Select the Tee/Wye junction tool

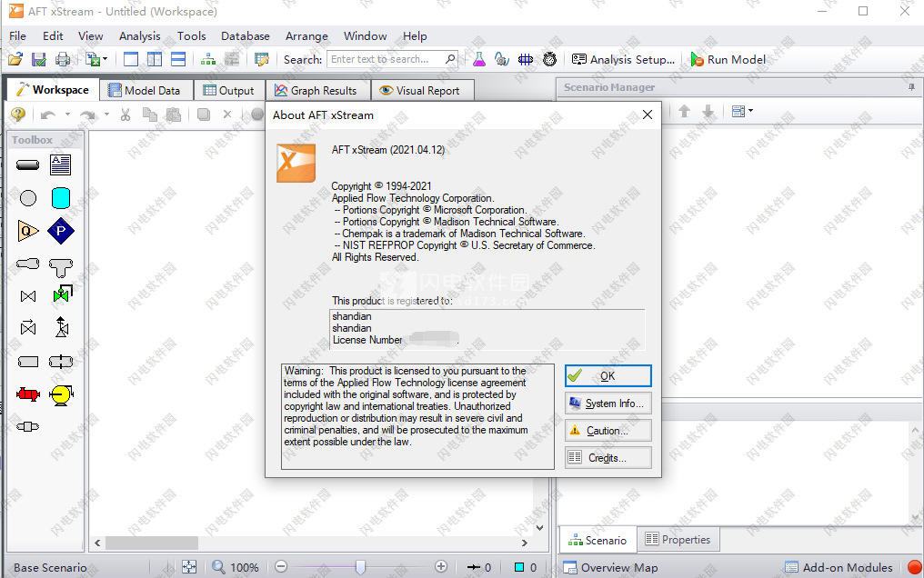tap(61, 268)
